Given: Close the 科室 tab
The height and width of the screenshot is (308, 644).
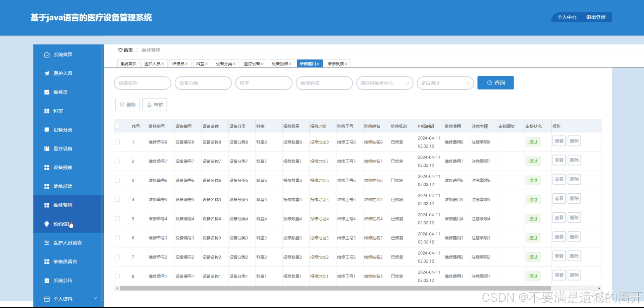Looking at the screenshot, I should (x=206, y=64).
